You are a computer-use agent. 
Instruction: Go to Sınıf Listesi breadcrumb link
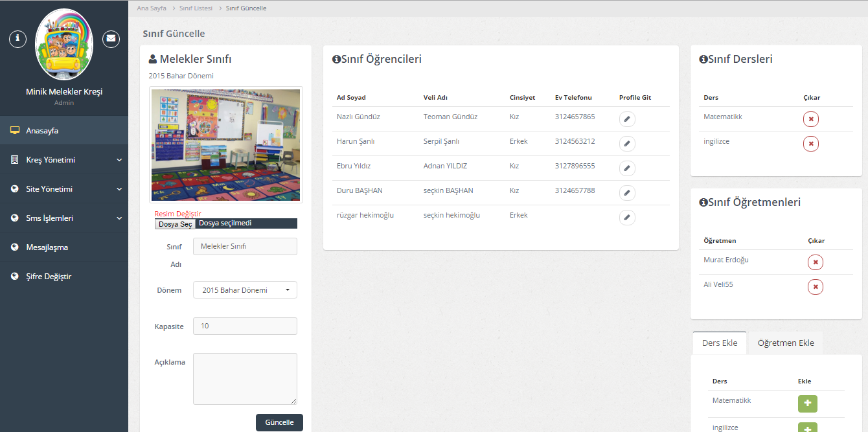pyautogui.click(x=196, y=8)
